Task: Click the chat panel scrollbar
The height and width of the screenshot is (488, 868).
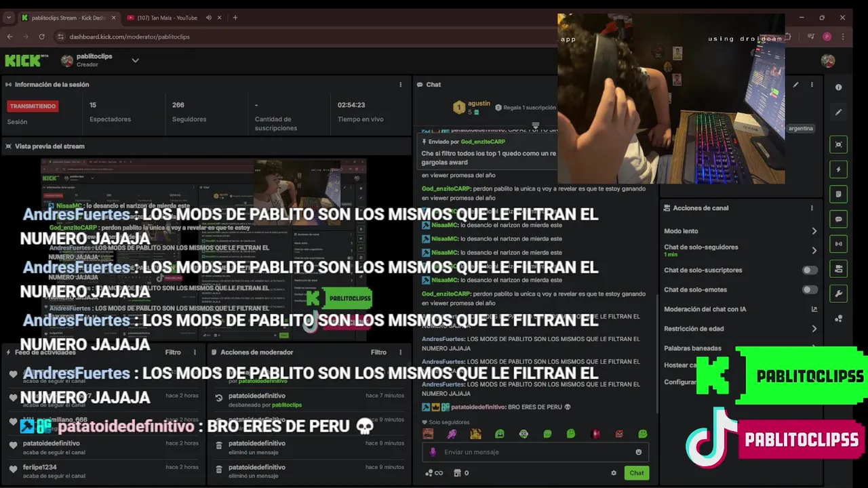Action: tap(656, 352)
